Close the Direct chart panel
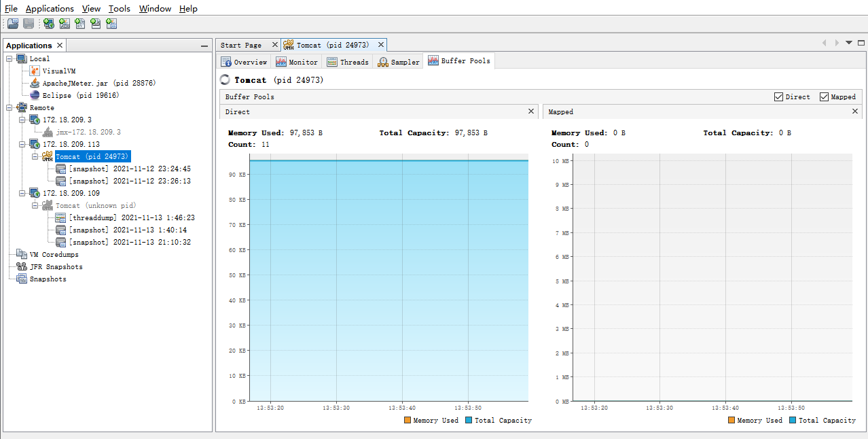868x439 pixels. tap(531, 111)
